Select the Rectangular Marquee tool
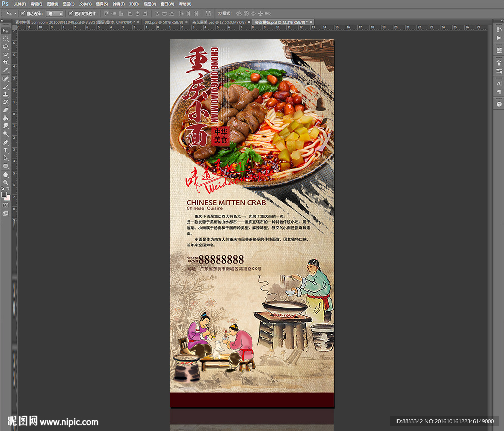The height and width of the screenshot is (431, 504). (x=6, y=39)
